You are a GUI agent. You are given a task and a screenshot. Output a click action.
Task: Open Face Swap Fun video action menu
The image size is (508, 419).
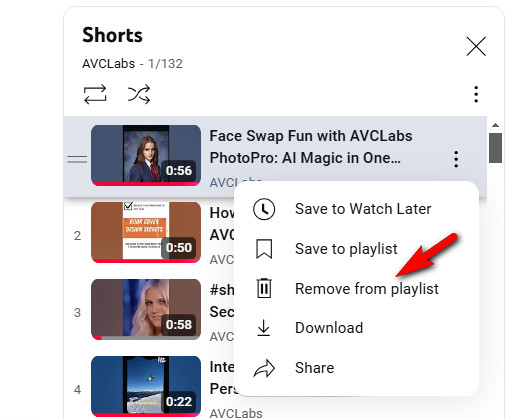point(456,159)
